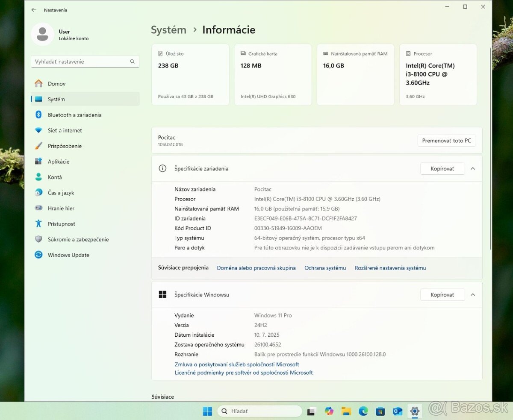This screenshot has width=513, height=420.
Task: Open the Domov home page
Action: click(x=85, y=84)
